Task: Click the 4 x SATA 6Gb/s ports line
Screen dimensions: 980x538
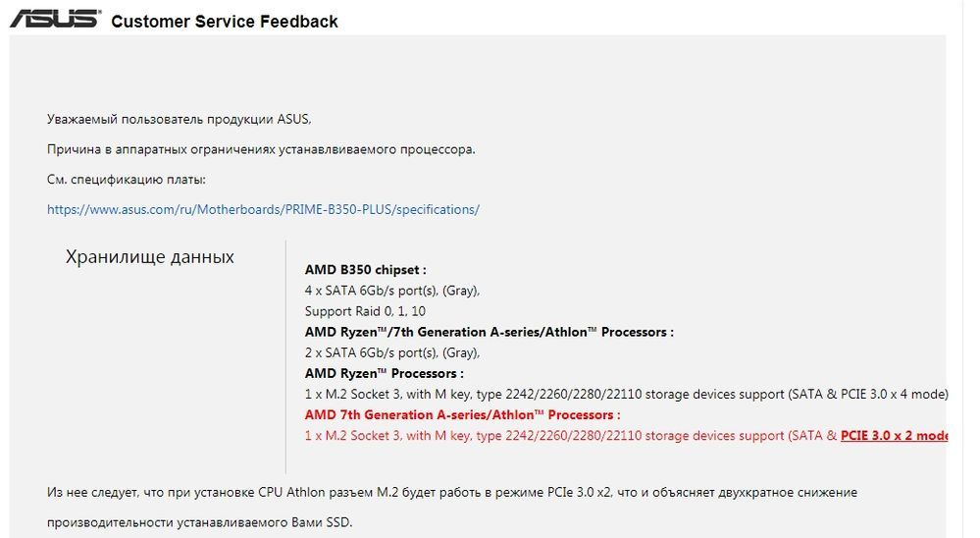Action: tap(391, 291)
